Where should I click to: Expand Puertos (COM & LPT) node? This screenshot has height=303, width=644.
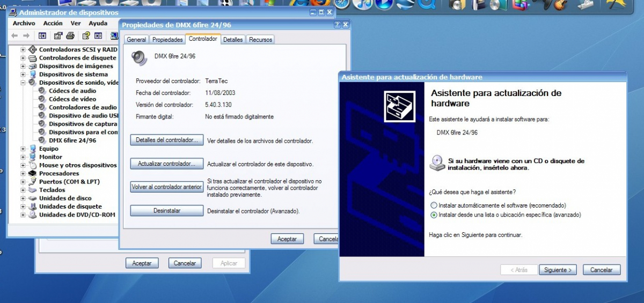pyautogui.click(x=23, y=182)
